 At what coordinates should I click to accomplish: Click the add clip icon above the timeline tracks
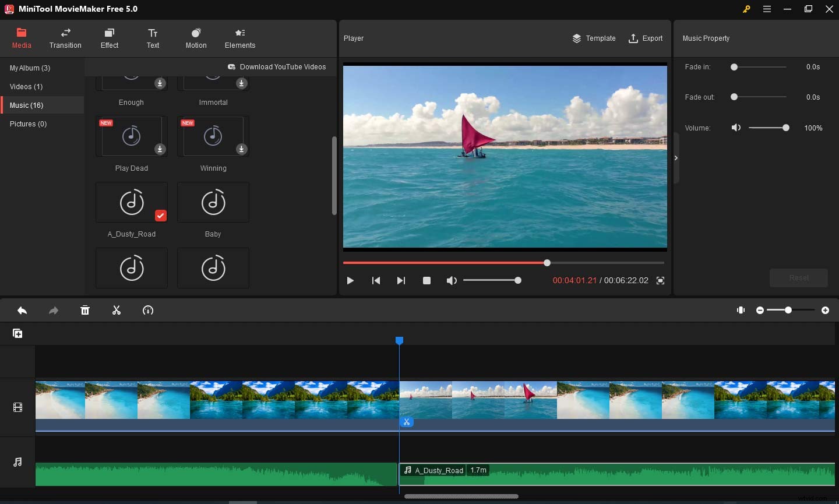tap(17, 333)
